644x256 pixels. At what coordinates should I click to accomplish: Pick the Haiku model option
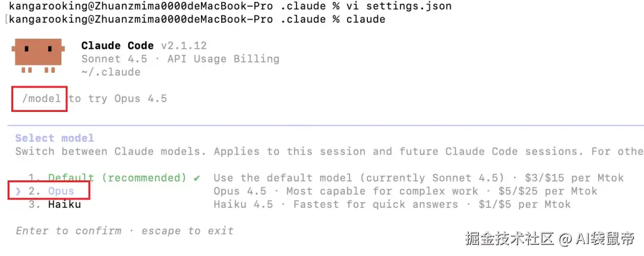click(64, 204)
